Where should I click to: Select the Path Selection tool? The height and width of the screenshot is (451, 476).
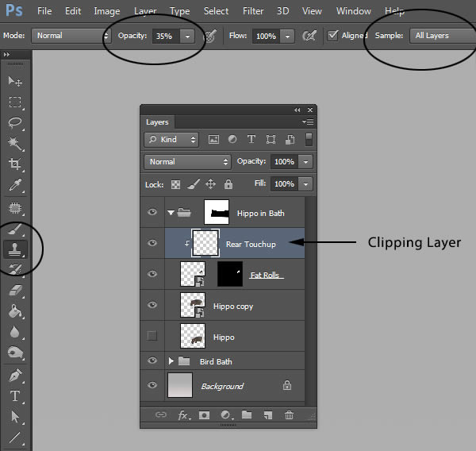click(x=15, y=416)
